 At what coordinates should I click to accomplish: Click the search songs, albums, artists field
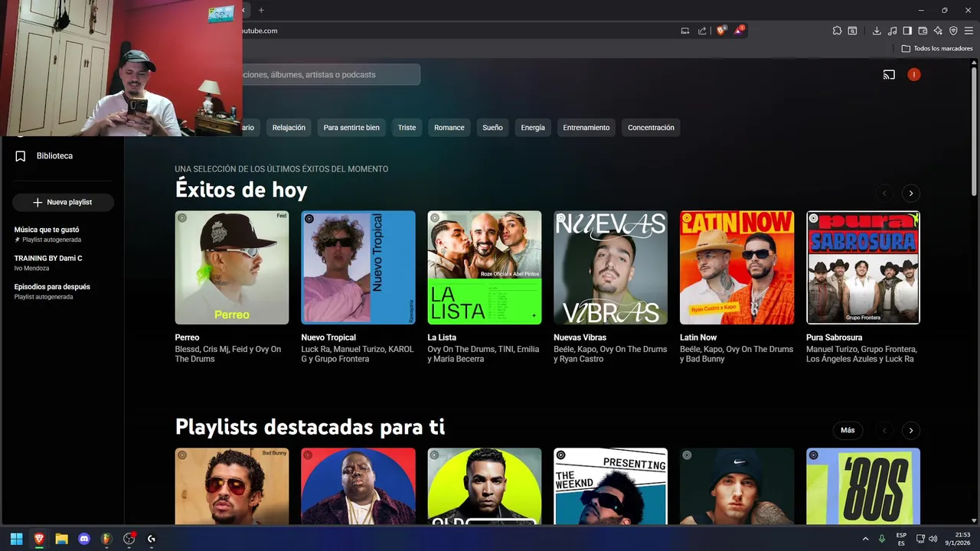(331, 75)
